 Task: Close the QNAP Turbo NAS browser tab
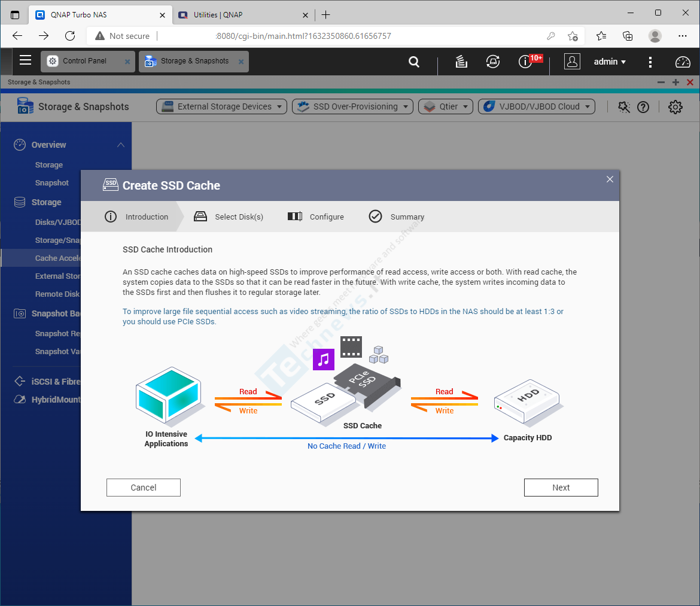[162, 15]
